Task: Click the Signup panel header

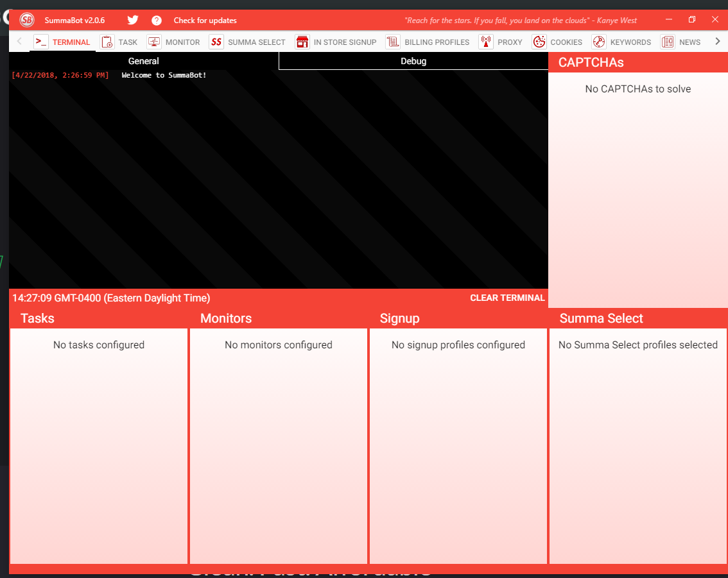Action: pyautogui.click(x=458, y=318)
